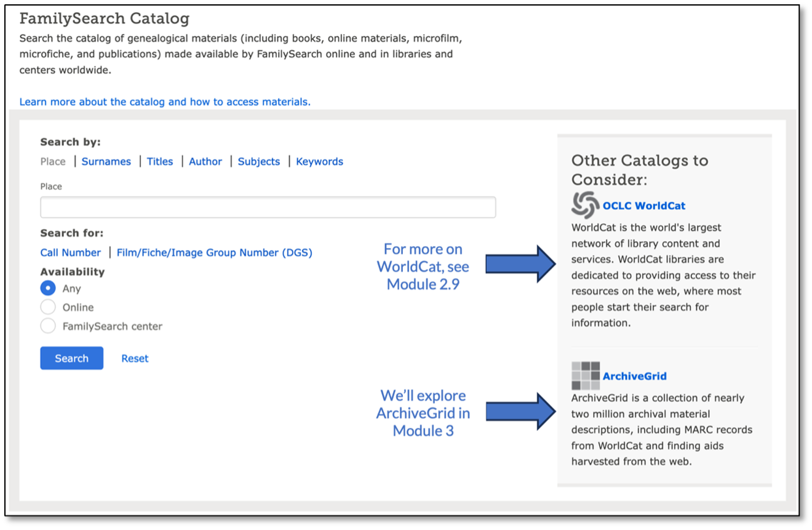Click the arrow pointing to WorldCat

[520, 264]
